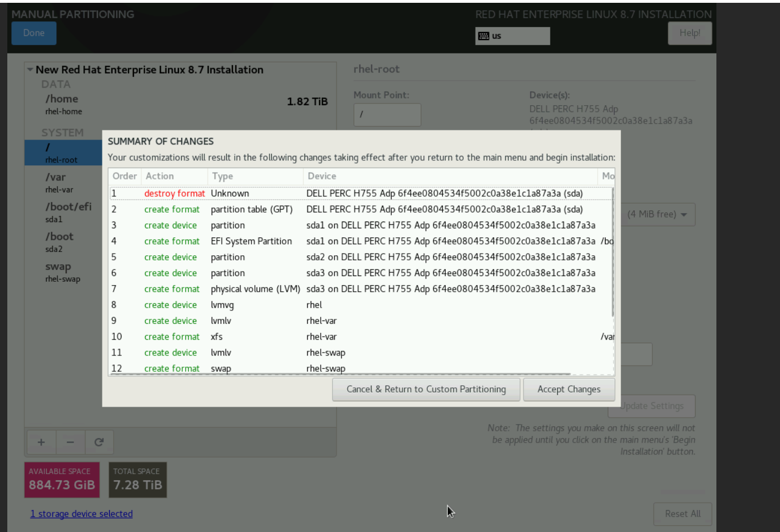Viewport: 780px width, 532px height.
Task: Accept the partitioning changes
Action: click(569, 389)
